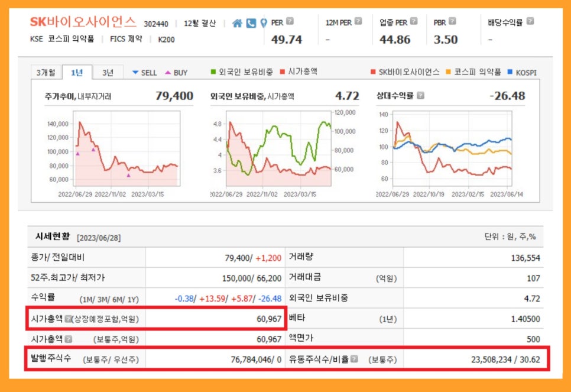The height and width of the screenshot is (392, 571).
Task: Click the 업종 PER value 44.86
Action: pos(395,40)
